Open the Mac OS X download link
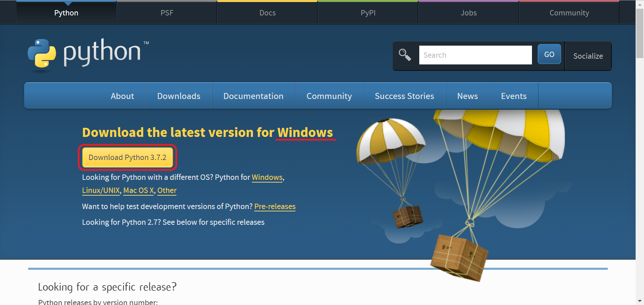The image size is (644, 305). pyautogui.click(x=138, y=190)
